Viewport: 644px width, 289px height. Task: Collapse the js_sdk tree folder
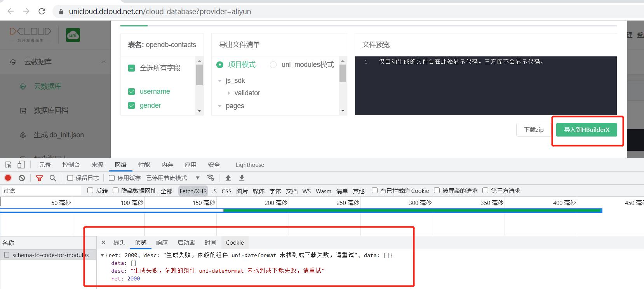[x=219, y=81]
